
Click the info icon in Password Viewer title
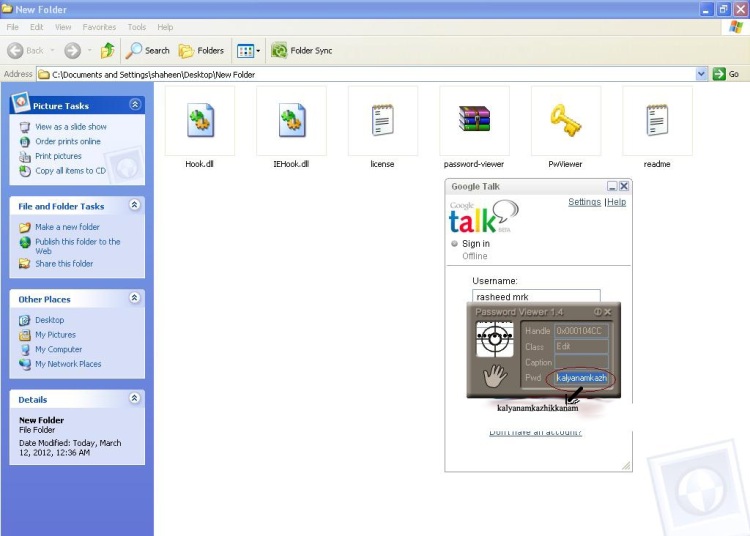597,312
